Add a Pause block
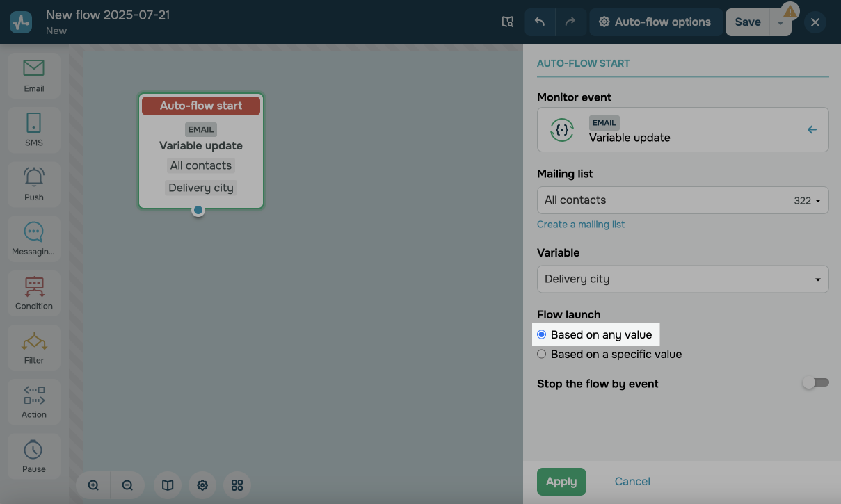 [x=33, y=455]
